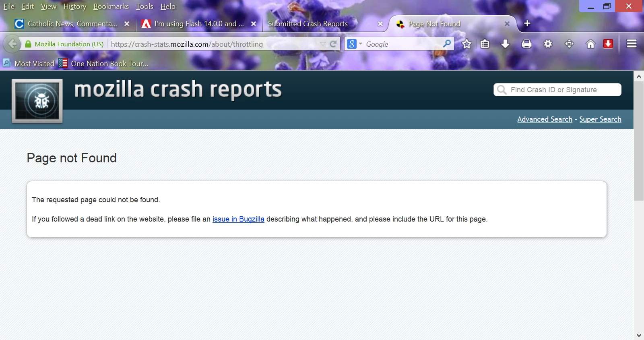
Task: Click the red download extension icon
Action: coord(608,44)
